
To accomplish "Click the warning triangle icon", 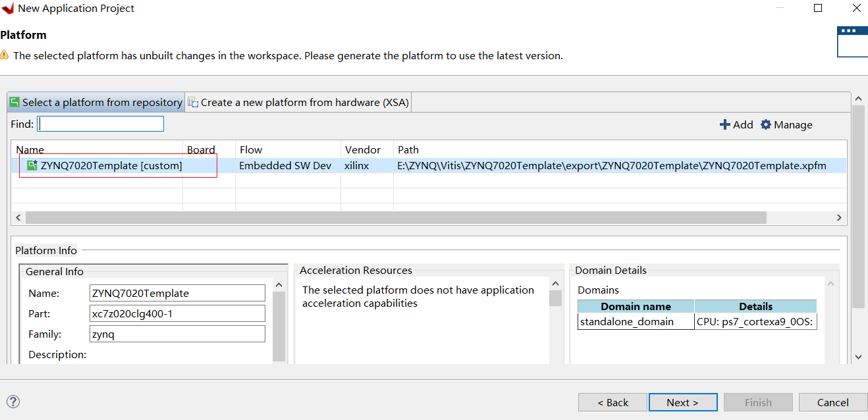I will pos(5,55).
